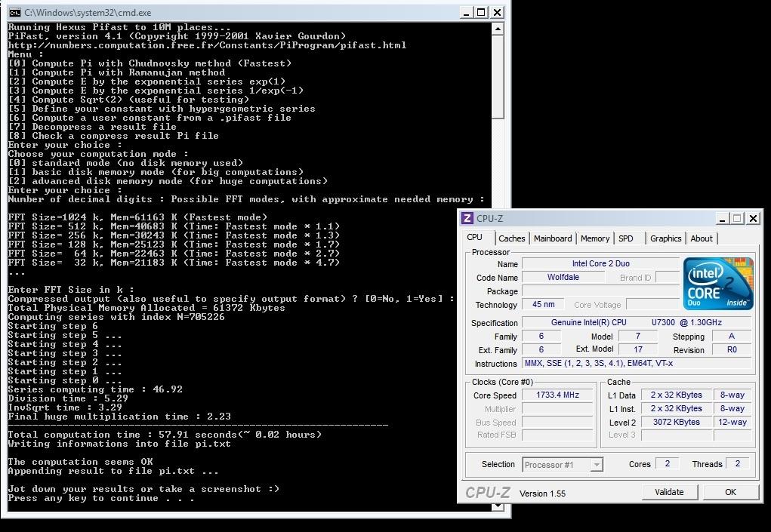Minimize the cmd.exe window
This screenshot has height=532, width=771.
pyautogui.click(x=466, y=12)
